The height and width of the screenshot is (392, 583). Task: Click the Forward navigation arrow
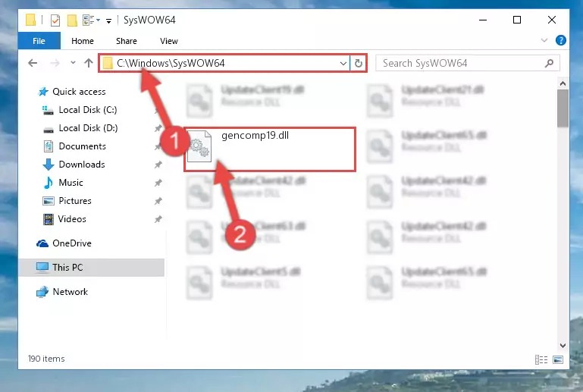pos(55,63)
